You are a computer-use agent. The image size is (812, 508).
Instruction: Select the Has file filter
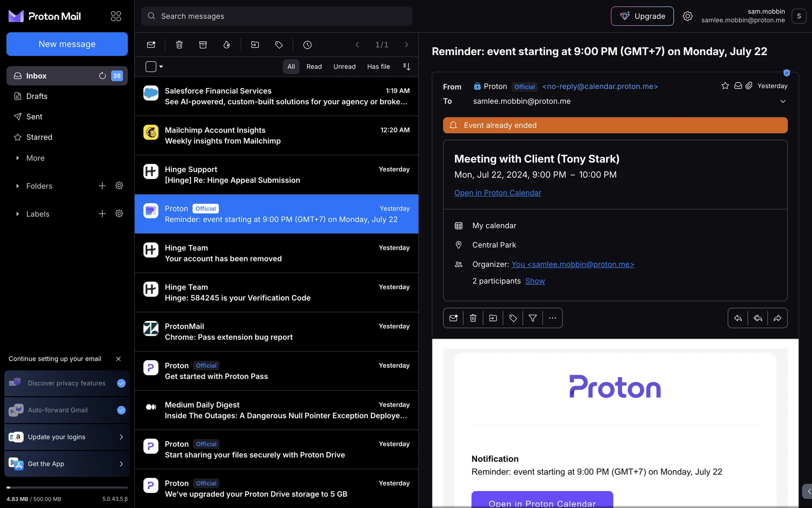pos(379,66)
